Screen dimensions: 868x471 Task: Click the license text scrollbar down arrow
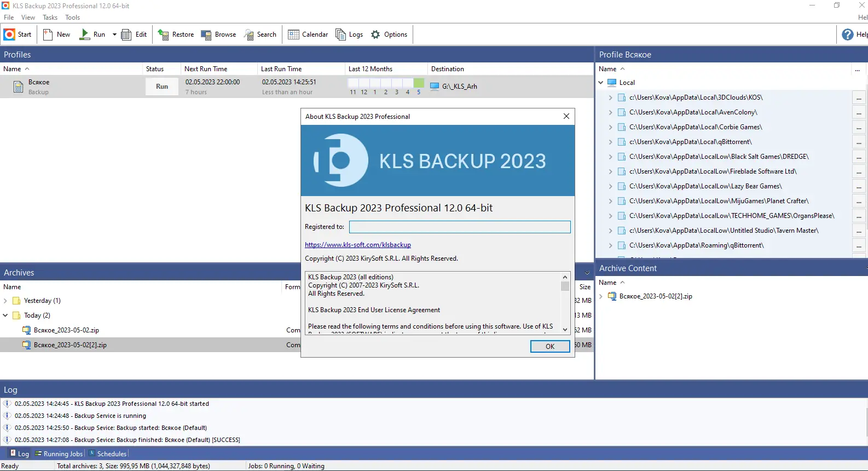[x=565, y=330]
